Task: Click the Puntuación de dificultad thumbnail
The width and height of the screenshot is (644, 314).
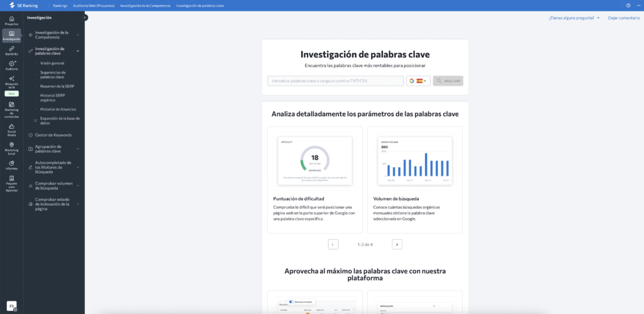Action: 314,161
